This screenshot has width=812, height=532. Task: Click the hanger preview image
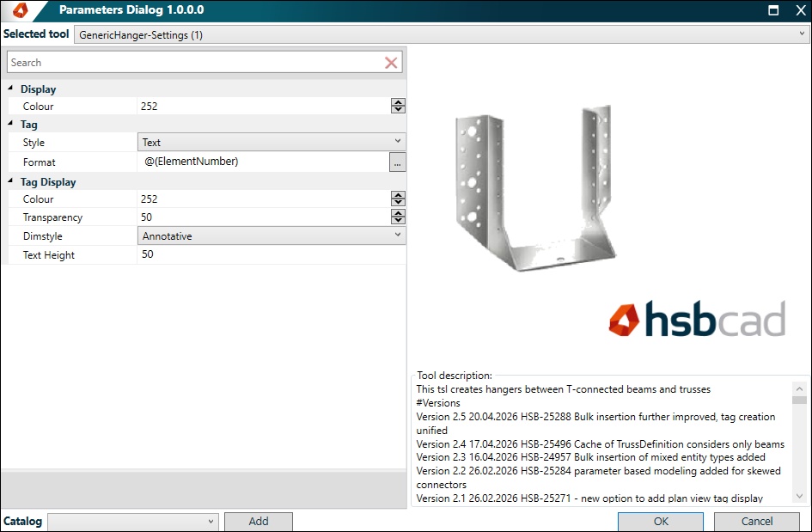coord(535,187)
